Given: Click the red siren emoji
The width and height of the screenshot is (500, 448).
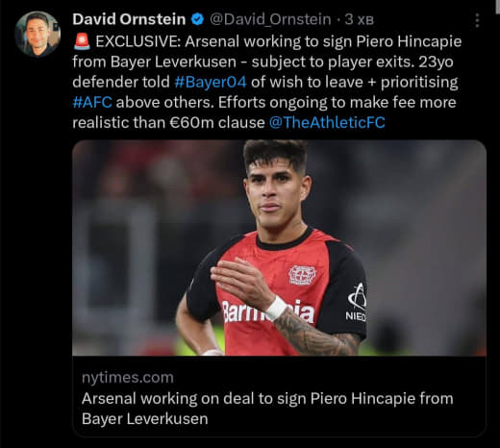Looking at the screenshot, I should click(82, 42).
